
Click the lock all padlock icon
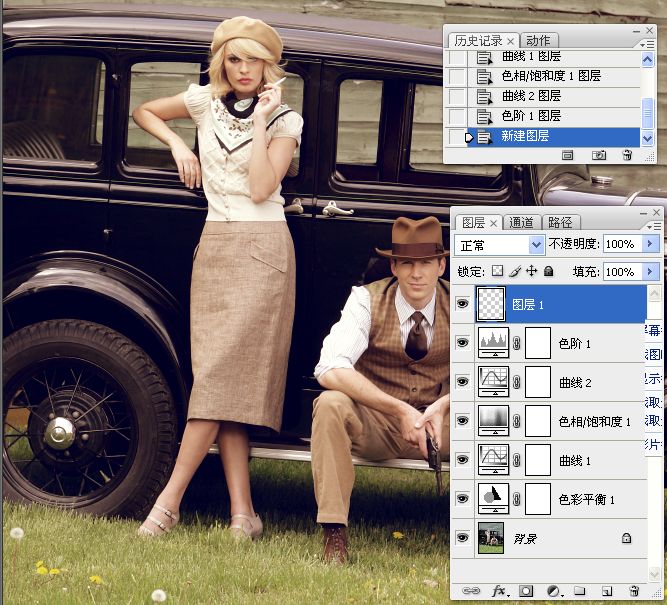point(548,271)
